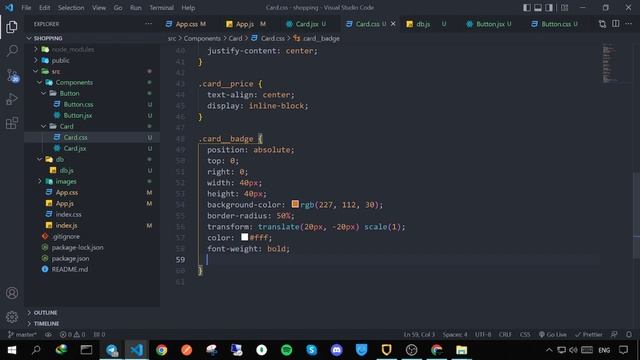
Task: Click CSS language mode in status bar
Action: pyautogui.click(x=525, y=334)
